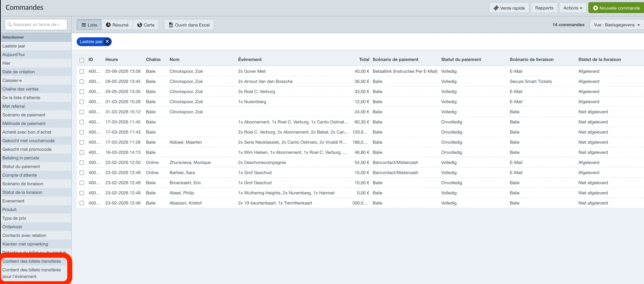This screenshot has width=644, height=284.
Task: Select the Aujourd'hui filter in sidebar
Action: click(35, 54)
